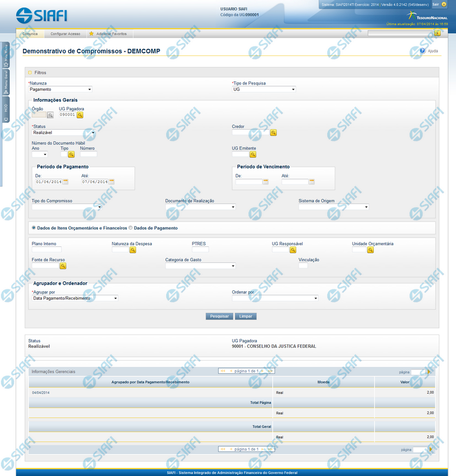Open the Credor lookup magnifier icon
The image size is (456, 476).
point(274,133)
